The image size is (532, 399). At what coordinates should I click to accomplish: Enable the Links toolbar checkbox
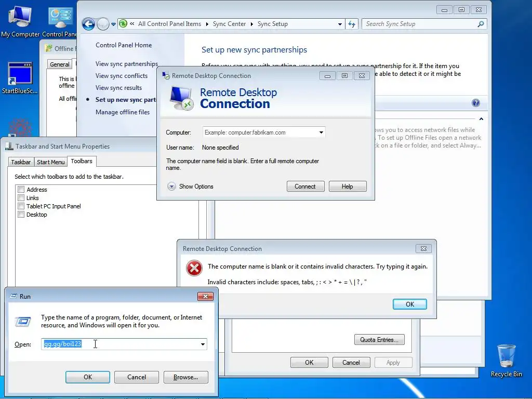[21, 198]
